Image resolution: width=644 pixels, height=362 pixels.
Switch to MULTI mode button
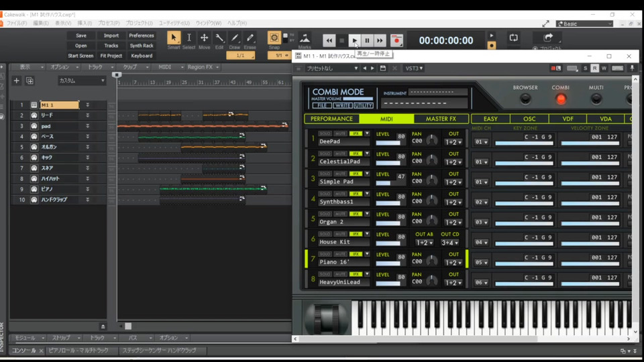(x=596, y=99)
